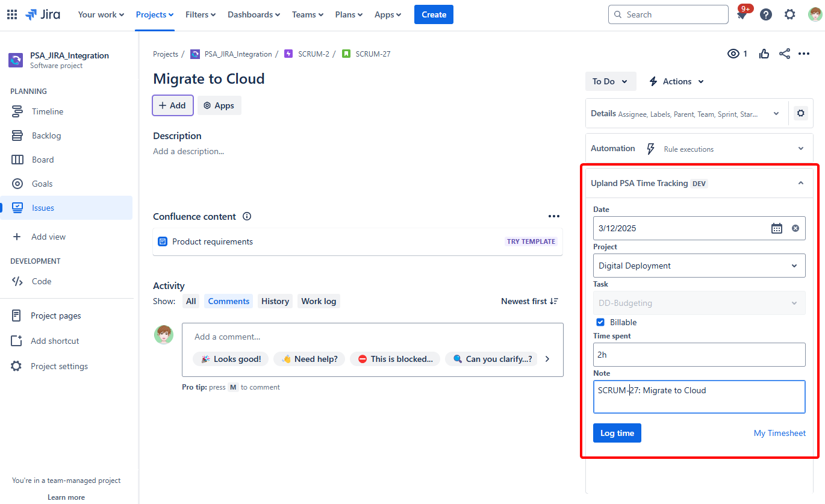Screen dimensions: 825x504
Task: Open the Apps dropdown in top navigation
Action: point(388,14)
